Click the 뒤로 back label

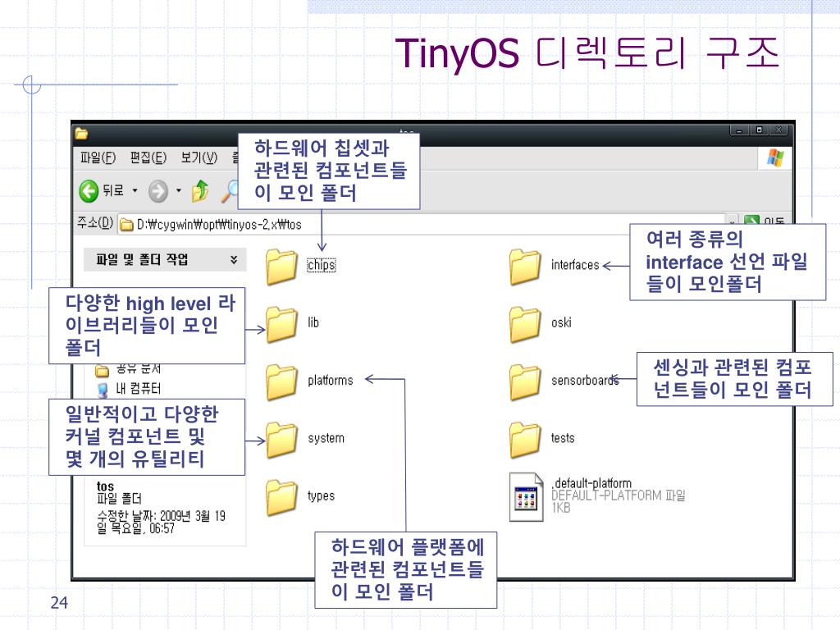click(113, 190)
